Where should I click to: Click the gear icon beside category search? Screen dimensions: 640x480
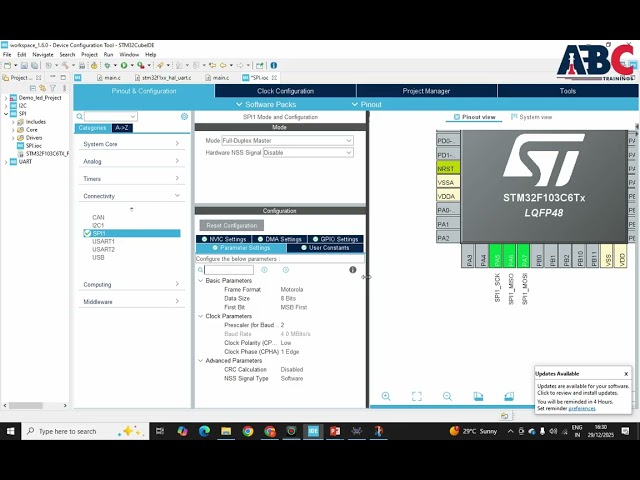[184, 117]
